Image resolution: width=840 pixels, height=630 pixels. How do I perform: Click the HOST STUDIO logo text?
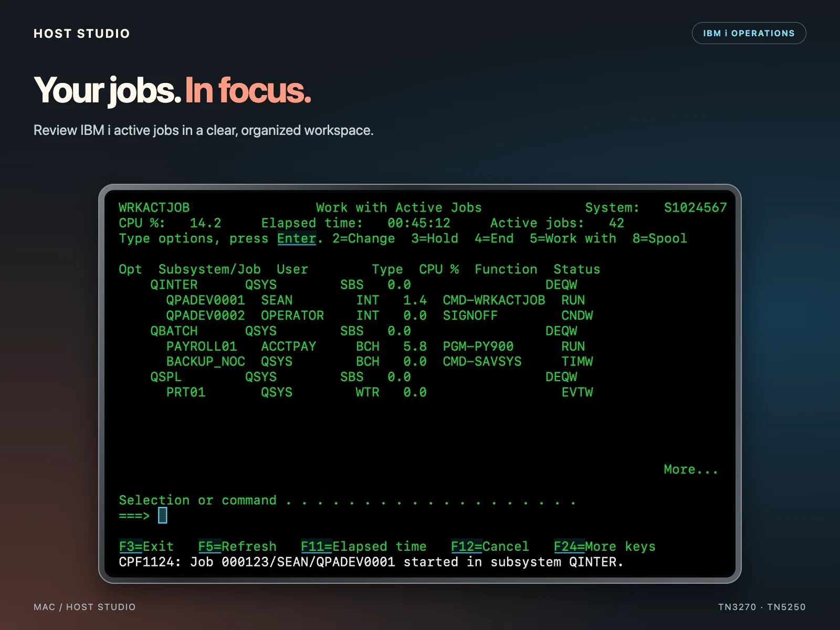coord(82,34)
